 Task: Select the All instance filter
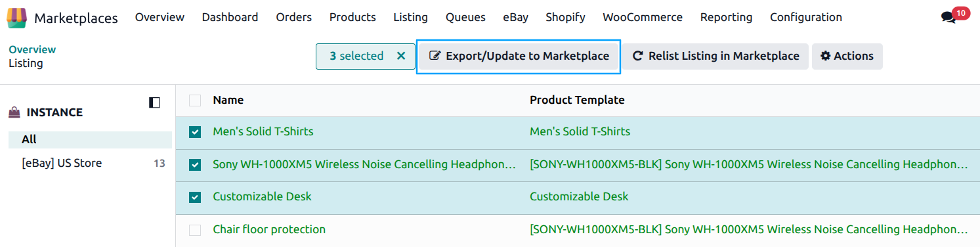(90, 139)
